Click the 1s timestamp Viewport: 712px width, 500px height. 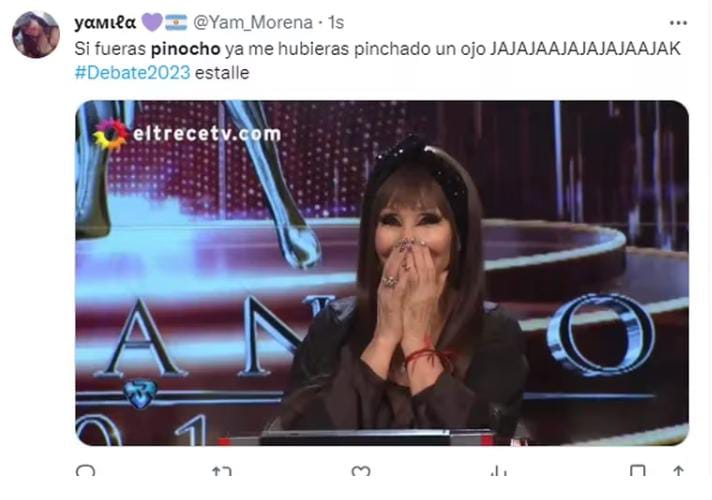pos(336,22)
